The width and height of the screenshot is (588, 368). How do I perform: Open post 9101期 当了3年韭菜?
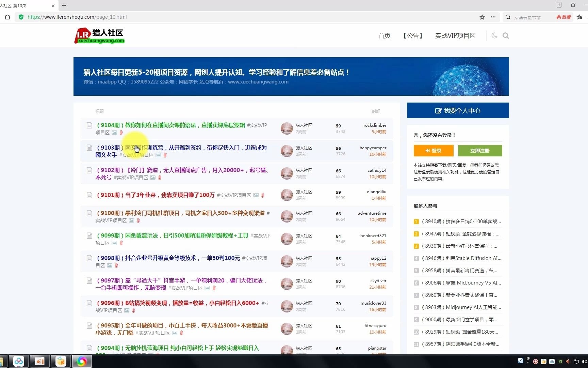pyautogui.click(x=156, y=195)
